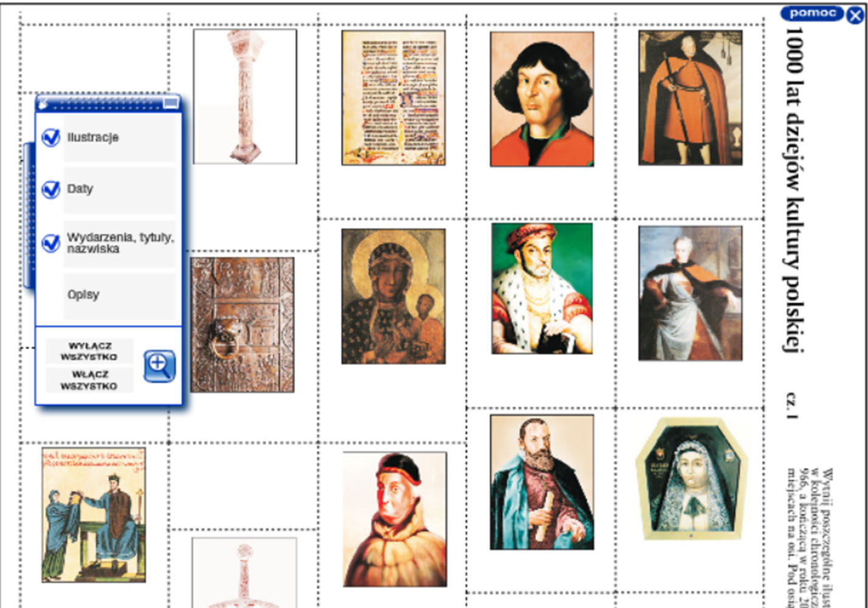Click the carved stone column illustration
868x608 pixels.
pos(245,97)
